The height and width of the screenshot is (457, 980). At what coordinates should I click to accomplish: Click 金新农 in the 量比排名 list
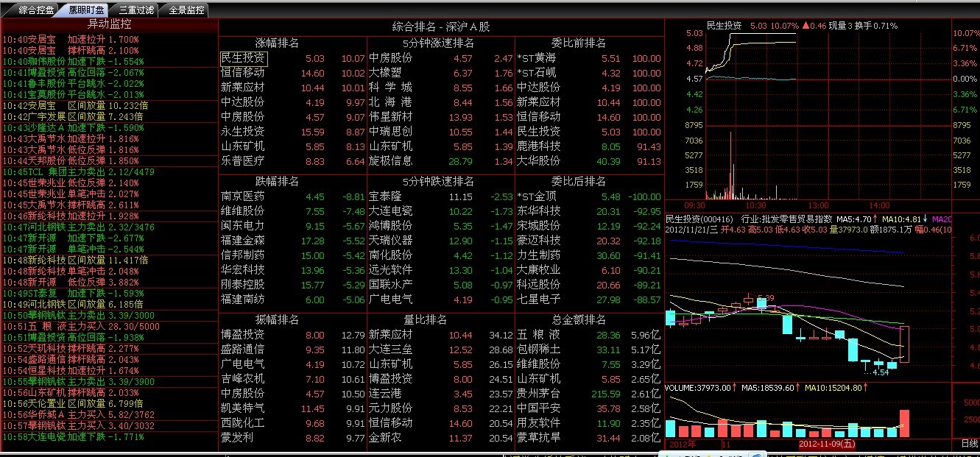click(x=385, y=438)
